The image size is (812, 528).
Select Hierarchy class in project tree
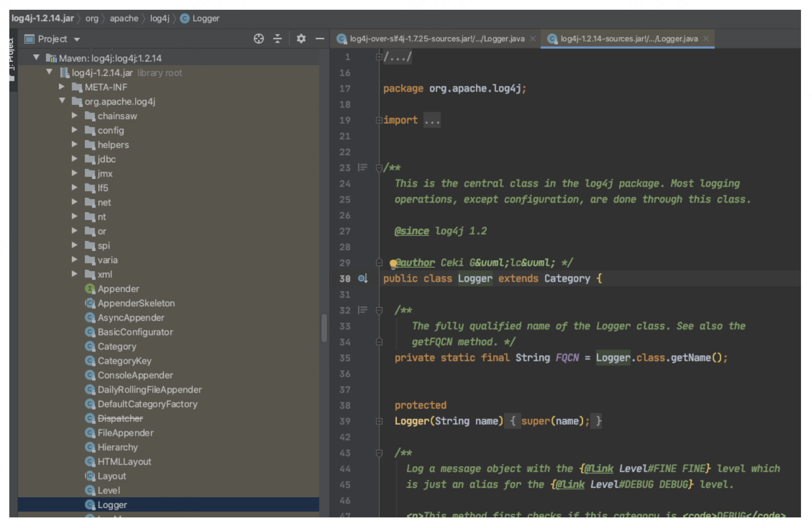coord(118,447)
